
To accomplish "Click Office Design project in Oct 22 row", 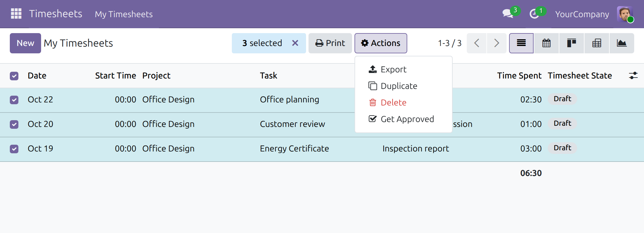I will click(168, 100).
